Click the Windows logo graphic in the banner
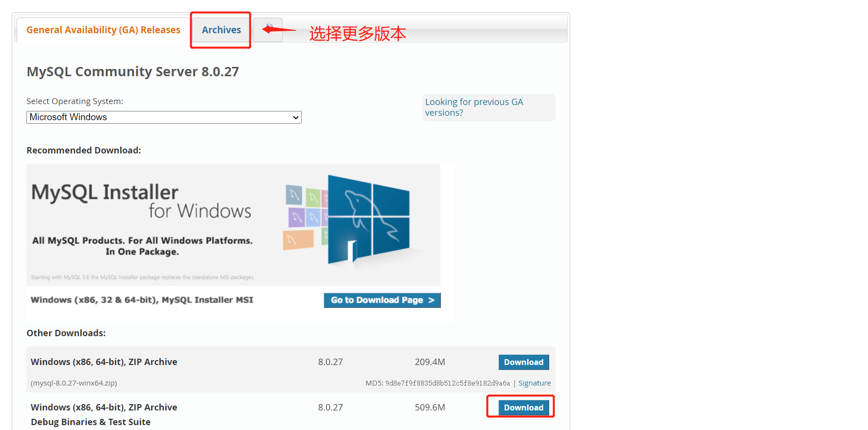Viewport: 868px width, 430px height. click(368, 219)
